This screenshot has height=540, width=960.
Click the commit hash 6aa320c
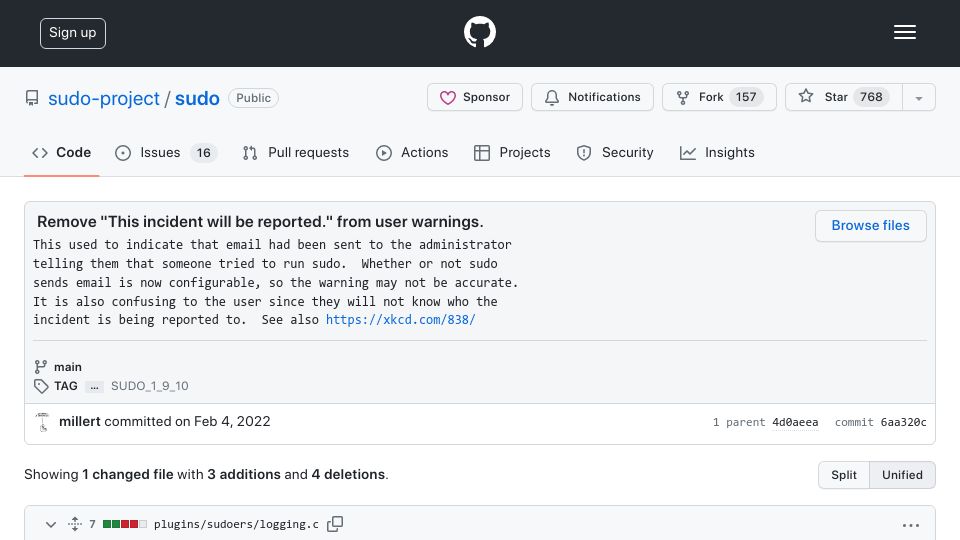click(903, 422)
